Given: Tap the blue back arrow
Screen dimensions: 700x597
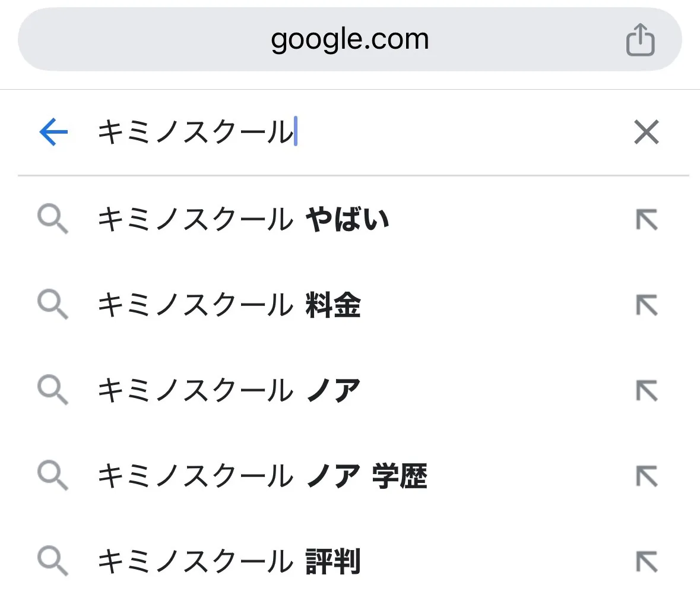Looking at the screenshot, I should [53, 132].
